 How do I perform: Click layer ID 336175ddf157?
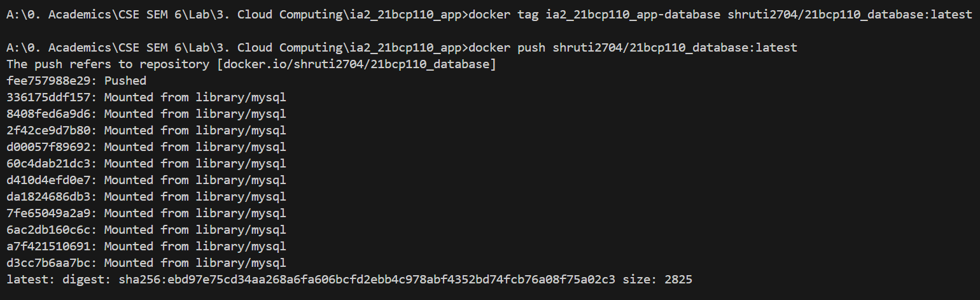(51, 97)
